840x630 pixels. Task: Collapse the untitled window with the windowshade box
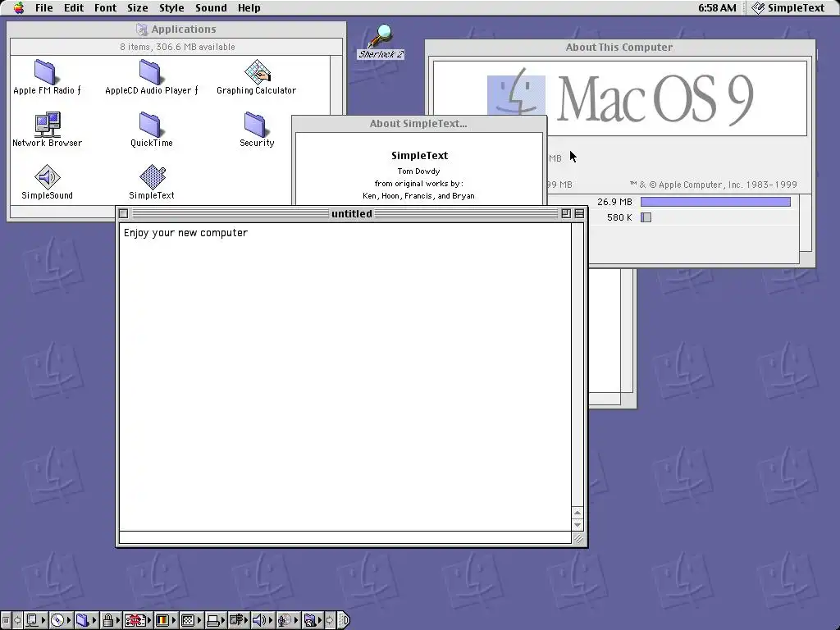580,213
